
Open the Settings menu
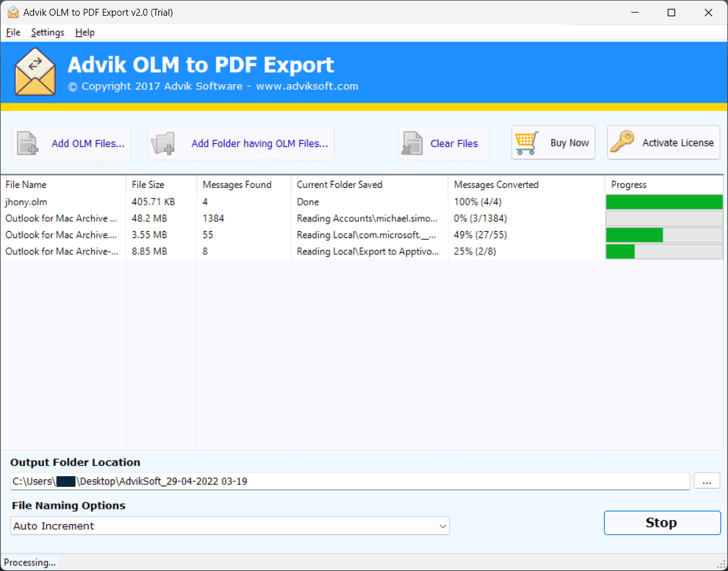click(x=47, y=33)
